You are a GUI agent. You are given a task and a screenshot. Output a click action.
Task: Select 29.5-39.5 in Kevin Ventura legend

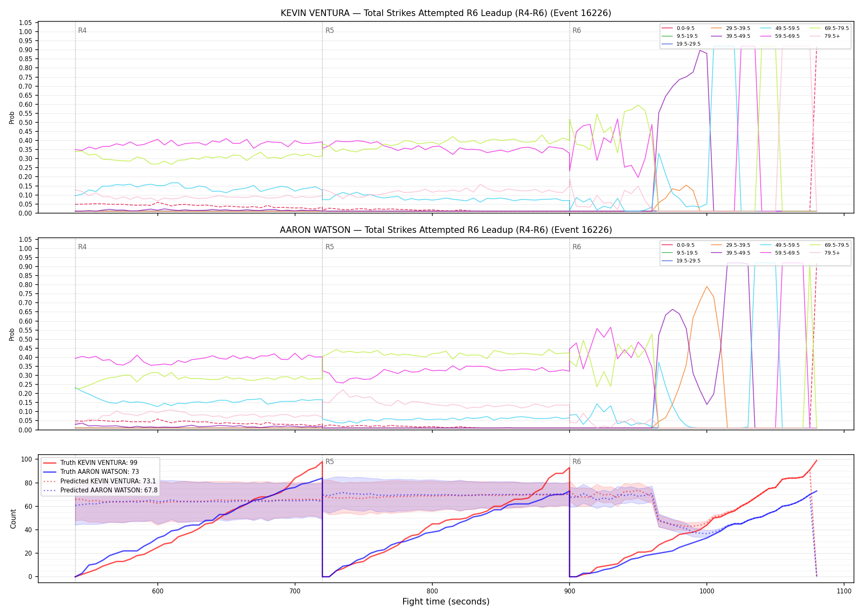pyautogui.click(x=731, y=28)
